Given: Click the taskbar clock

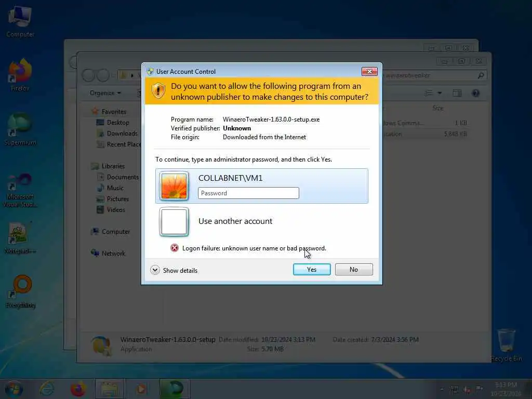Looking at the screenshot, I should coord(506,389).
